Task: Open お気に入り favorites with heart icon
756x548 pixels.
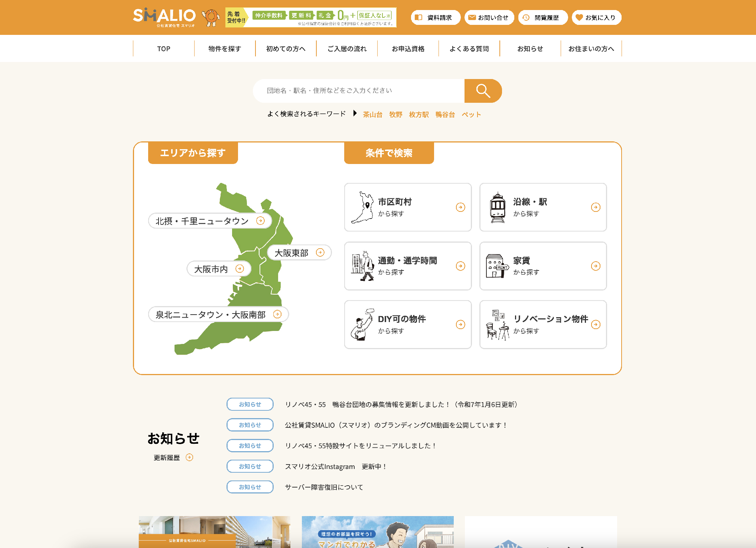Action: tap(596, 17)
